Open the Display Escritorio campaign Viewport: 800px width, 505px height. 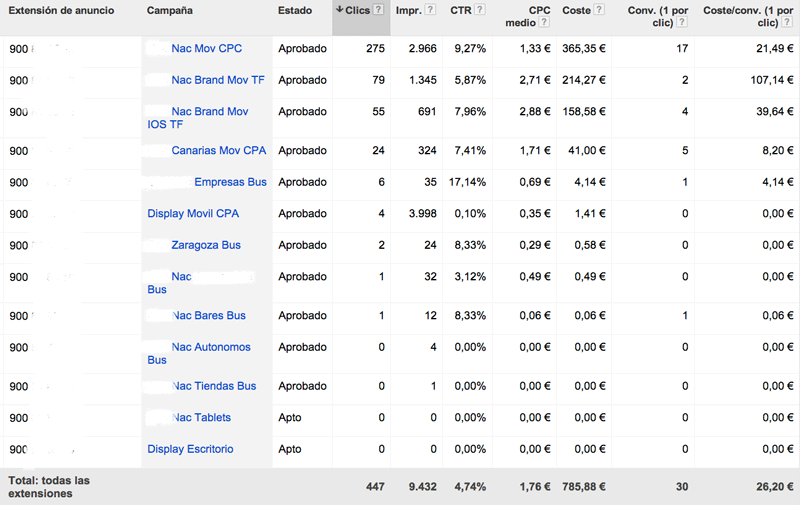point(190,449)
